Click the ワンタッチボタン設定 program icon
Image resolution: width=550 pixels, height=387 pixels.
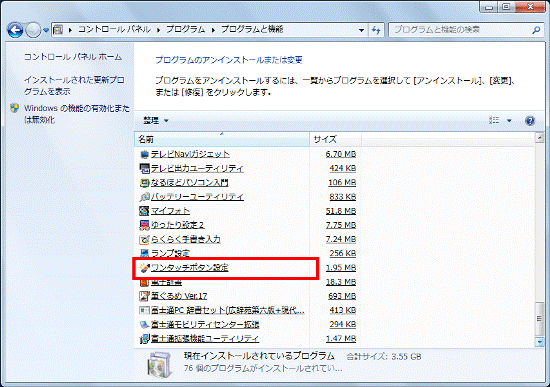pyautogui.click(x=144, y=268)
